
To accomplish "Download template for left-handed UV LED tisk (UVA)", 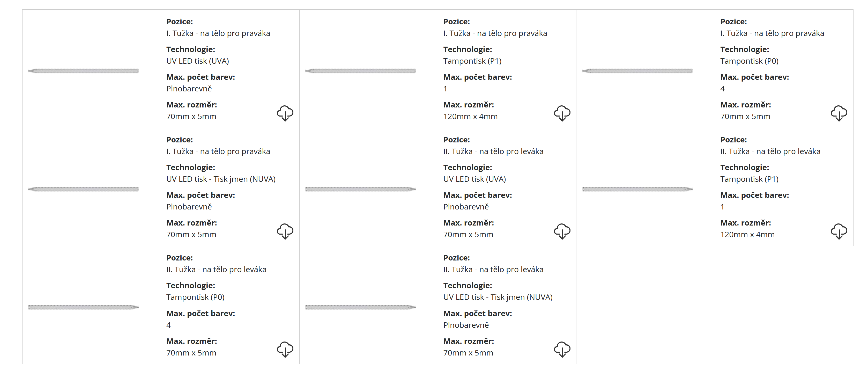I will point(562,231).
